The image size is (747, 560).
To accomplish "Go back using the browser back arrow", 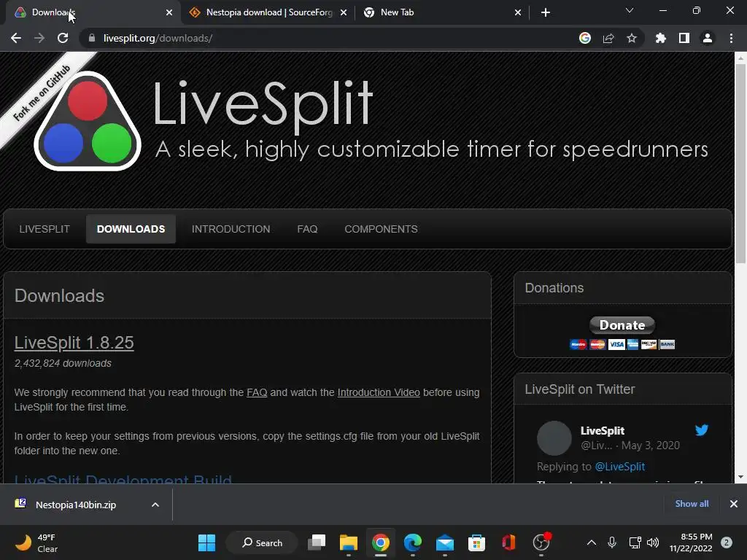I will tap(16, 38).
